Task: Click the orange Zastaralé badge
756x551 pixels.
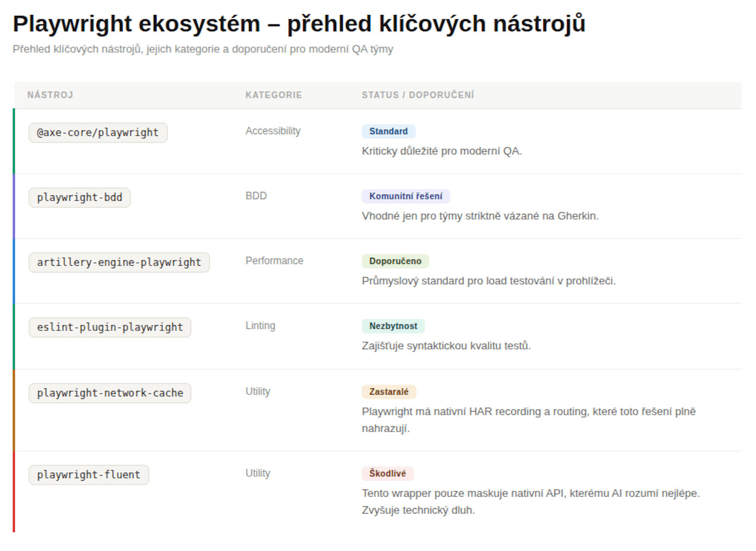Action: [x=389, y=392]
